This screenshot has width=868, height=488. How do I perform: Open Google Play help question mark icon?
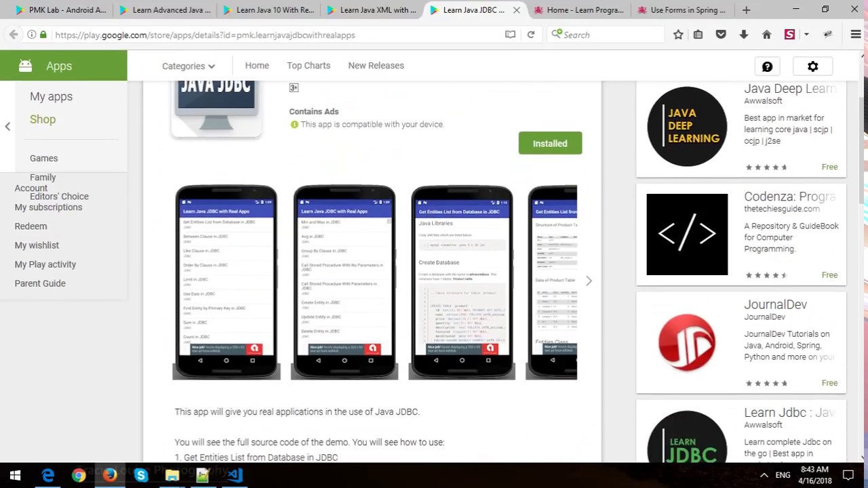click(x=767, y=66)
